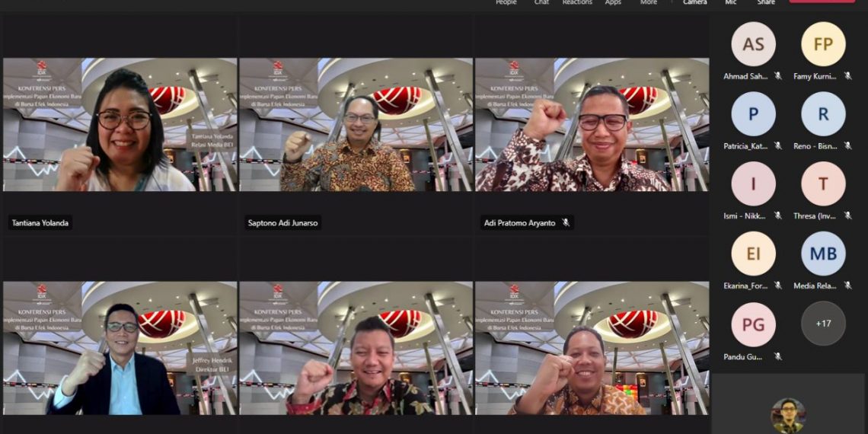Click muted mic icon beside Reno - Bisn

[x=847, y=145]
